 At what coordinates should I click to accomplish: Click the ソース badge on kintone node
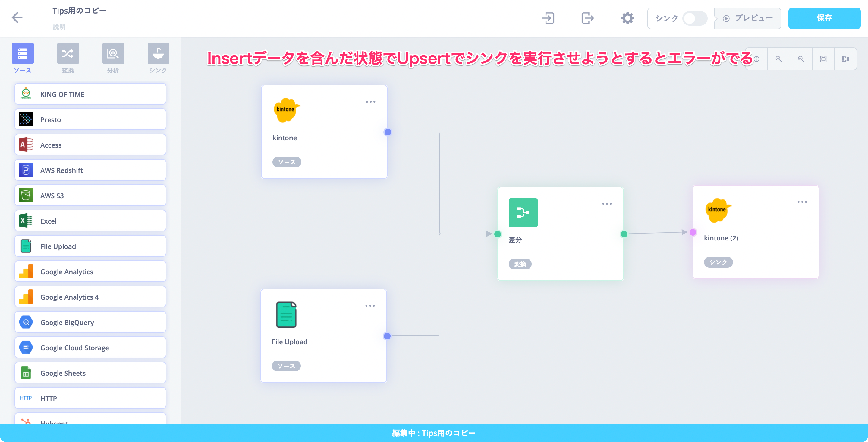(286, 162)
